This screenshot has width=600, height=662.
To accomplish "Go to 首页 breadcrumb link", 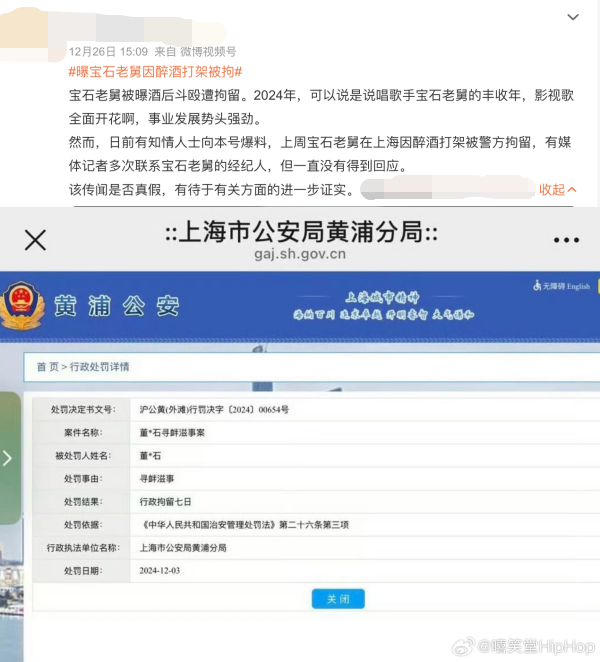I will 47,366.
